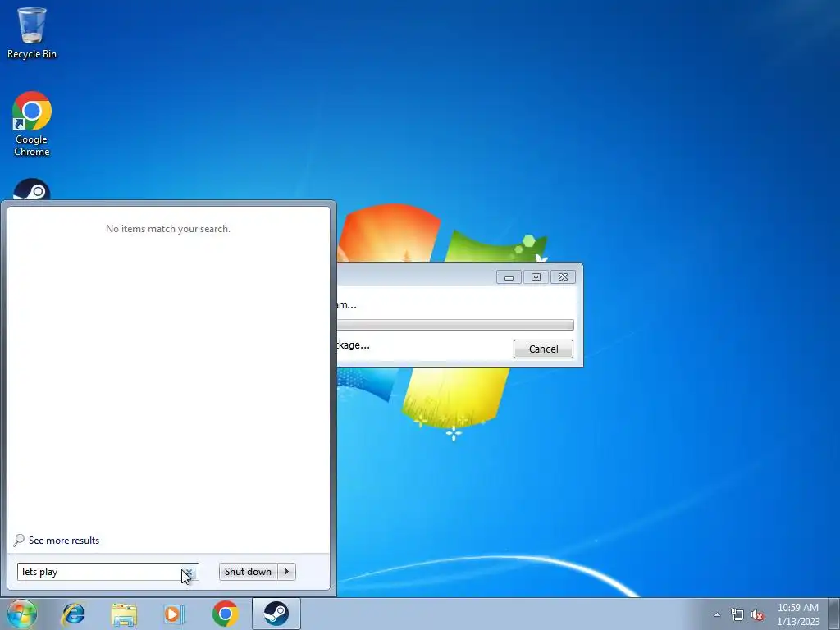Click the Steam update progress bar

coord(455,325)
